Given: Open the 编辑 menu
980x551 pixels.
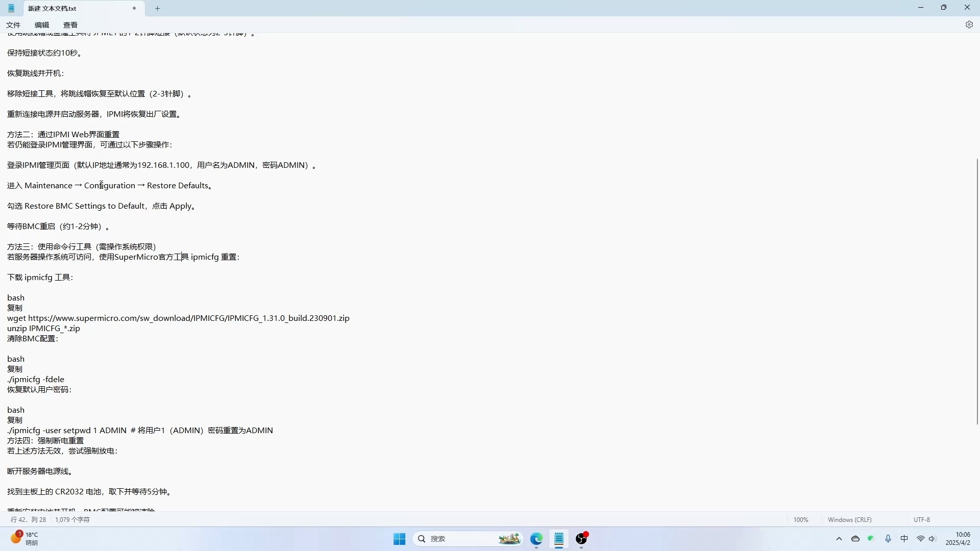Looking at the screenshot, I should pyautogui.click(x=42, y=25).
